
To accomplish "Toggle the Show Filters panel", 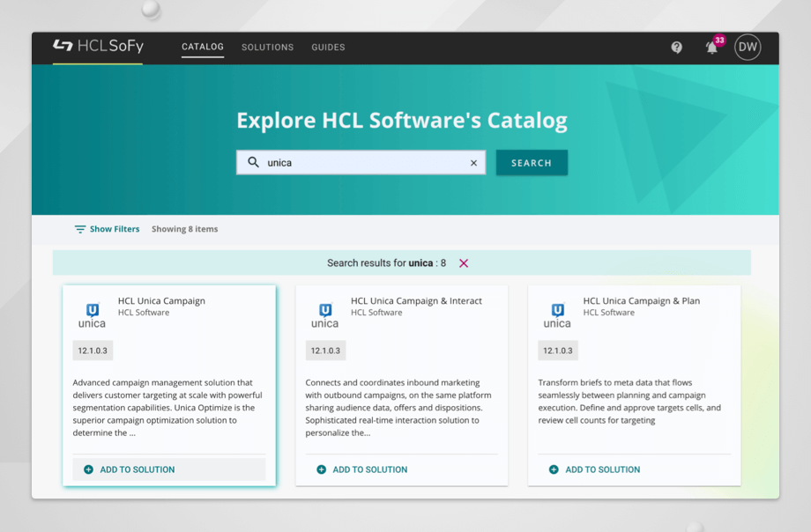I will [107, 229].
